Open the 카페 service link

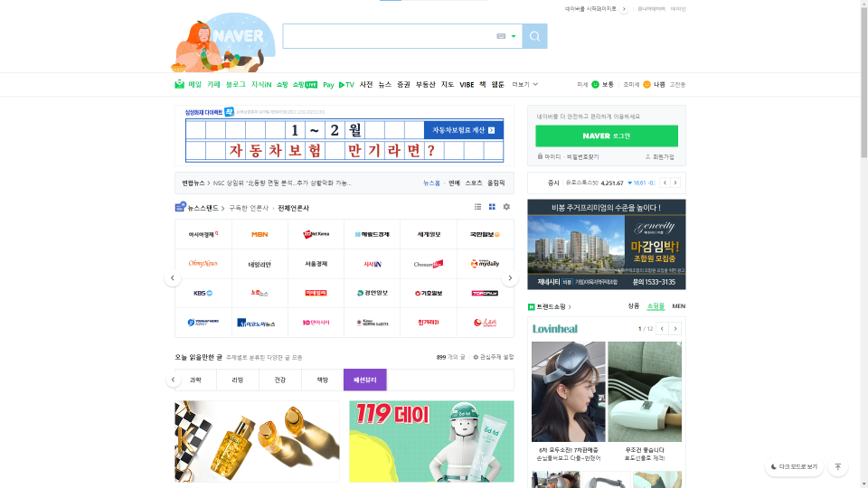tap(213, 85)
